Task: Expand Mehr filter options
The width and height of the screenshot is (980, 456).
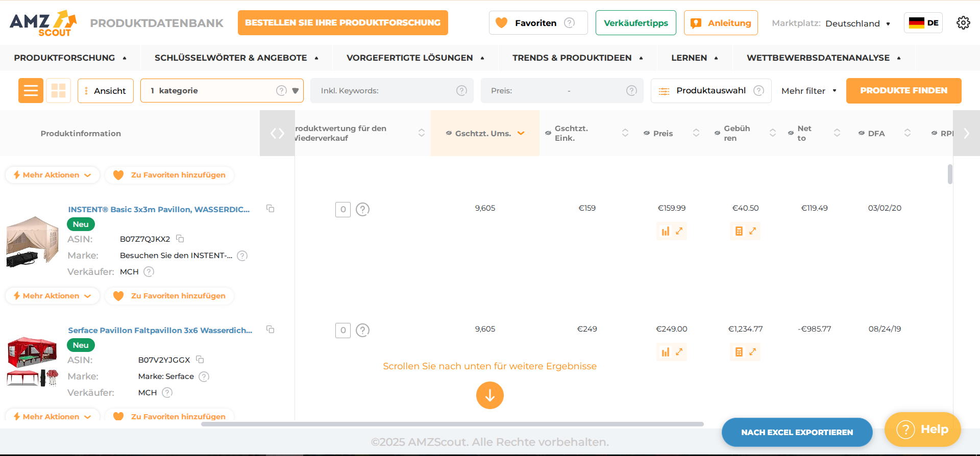Action: click(809, 91)
